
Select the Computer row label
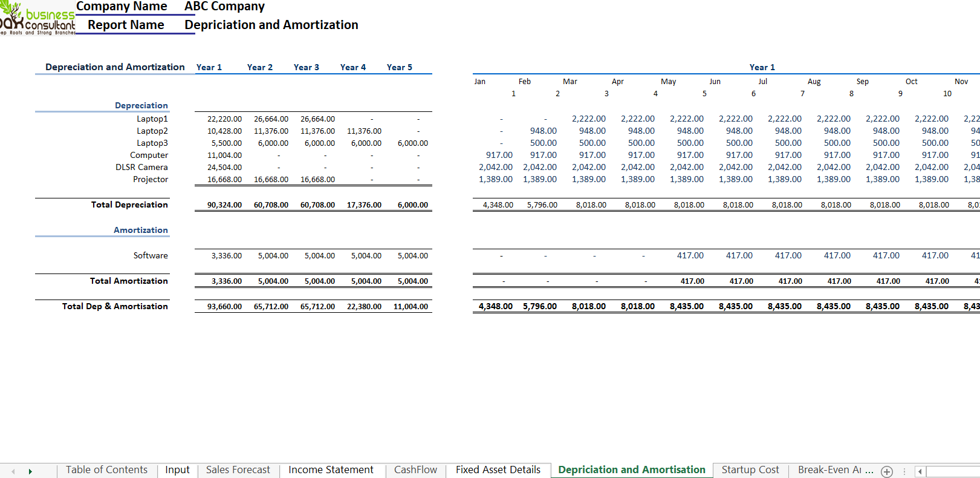click(x=149, y=155)
